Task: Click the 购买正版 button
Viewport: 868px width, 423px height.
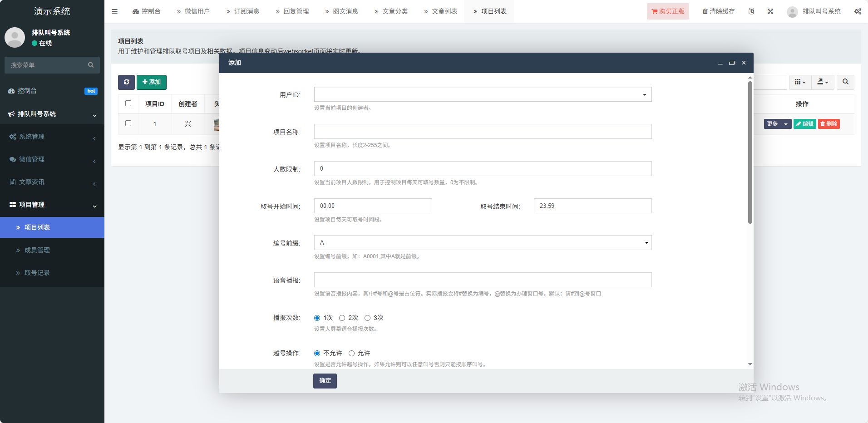Action: [668, 11]
